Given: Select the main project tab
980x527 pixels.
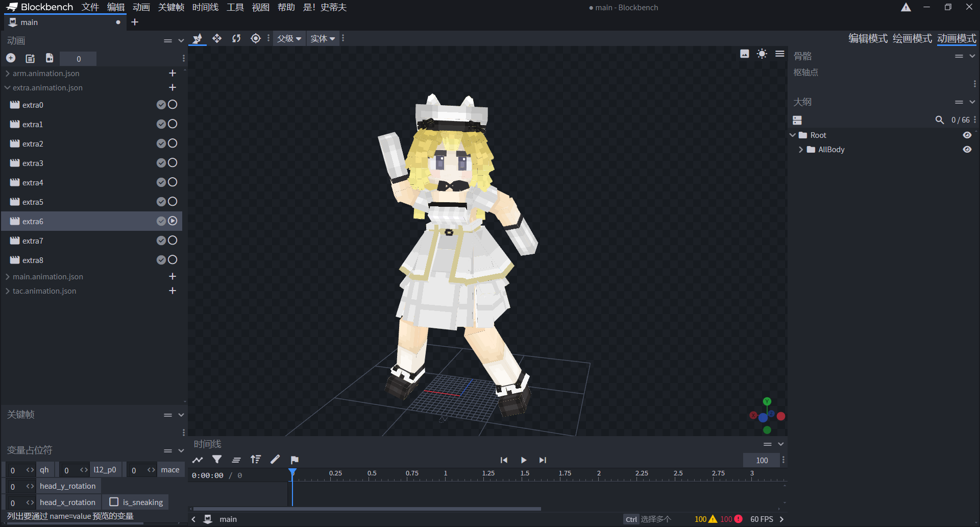Looking at the screenshot, I should (65, 22).
